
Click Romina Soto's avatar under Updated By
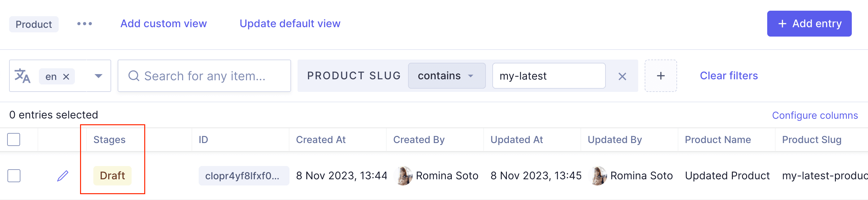[x=598, y=176]
